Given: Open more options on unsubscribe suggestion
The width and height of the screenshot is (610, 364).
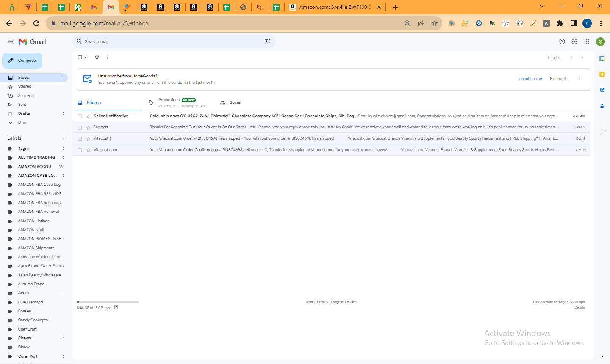Looking at the screenshot, I should [579, 79].
